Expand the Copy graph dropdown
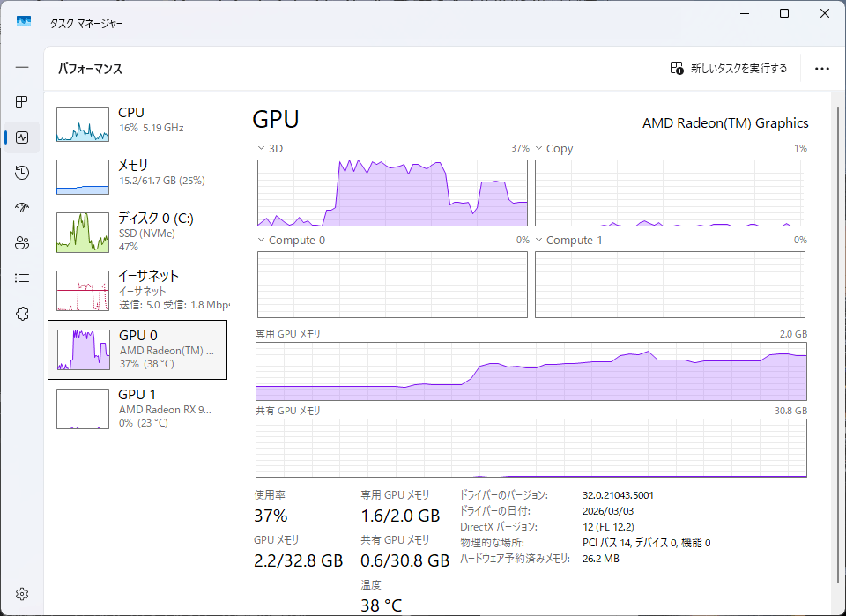846x616 pixels. [x=539, y=149]
